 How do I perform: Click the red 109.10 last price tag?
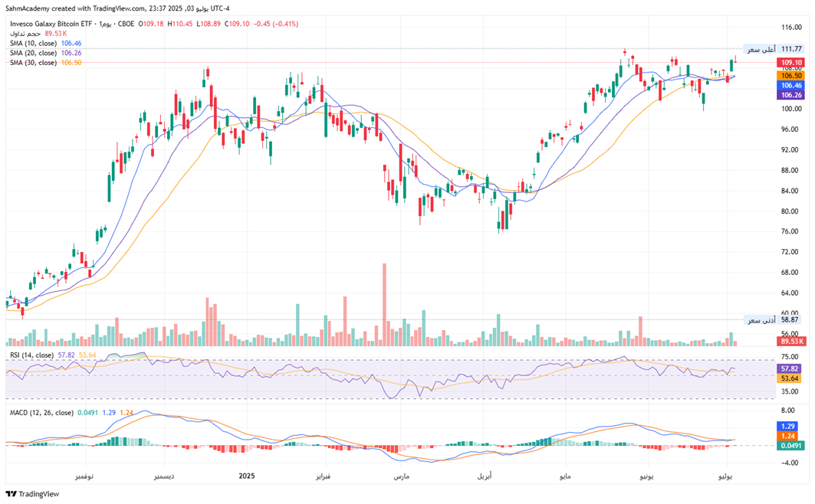click(791, 62)
